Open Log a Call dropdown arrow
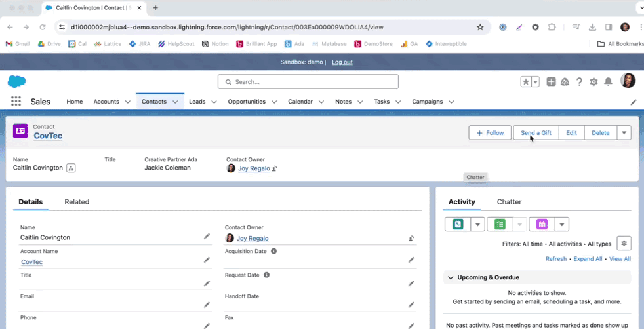The height and width of the screenshot is (329, 644). pos(477,224)
